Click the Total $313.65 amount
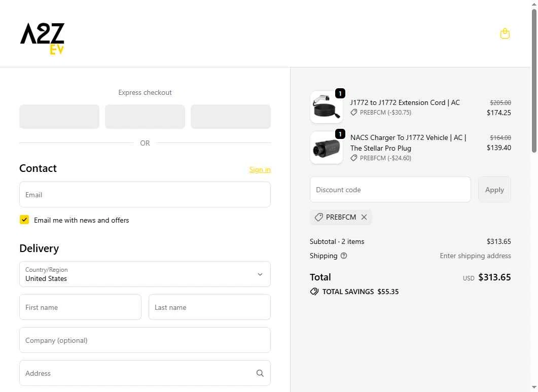This screenshot has height=392, width=538. click(494, 277)
